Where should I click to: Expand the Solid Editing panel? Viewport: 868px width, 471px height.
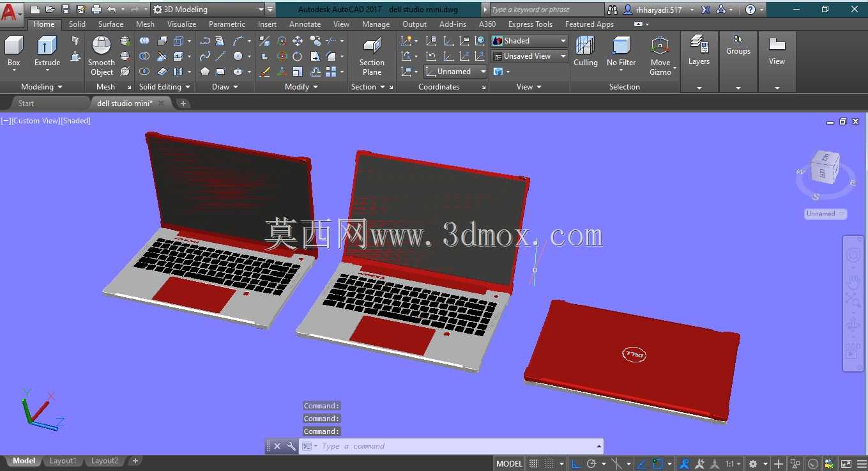tap(165, 87)
